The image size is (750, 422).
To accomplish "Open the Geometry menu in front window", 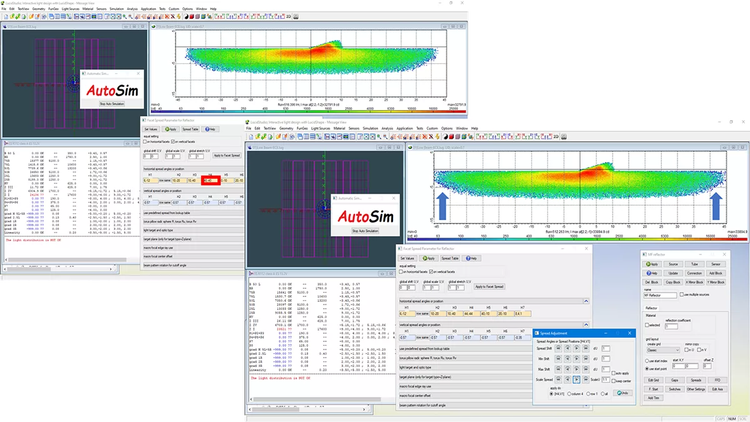I will (286, 128).
